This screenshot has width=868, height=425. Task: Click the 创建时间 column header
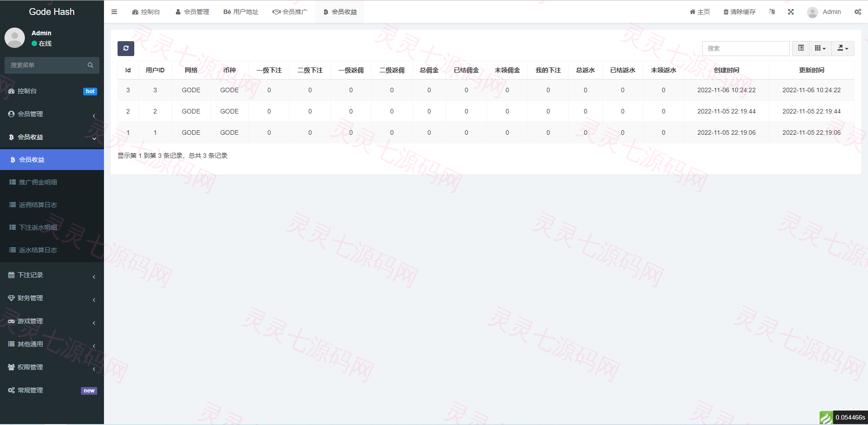coord(726,70)
